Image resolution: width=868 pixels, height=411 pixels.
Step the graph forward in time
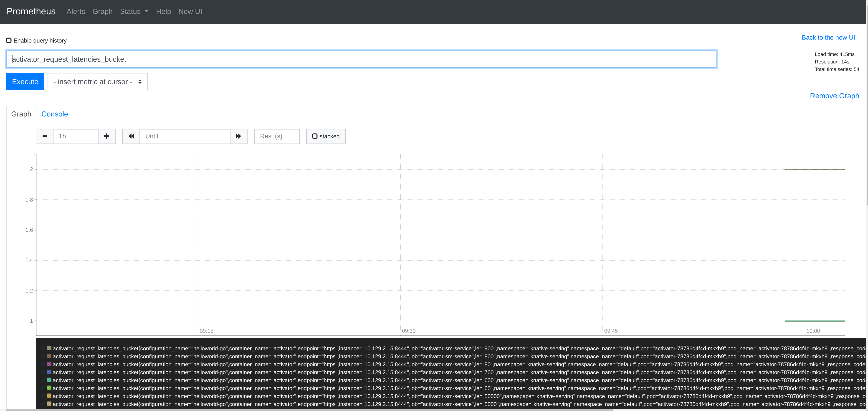pos(239,136)
